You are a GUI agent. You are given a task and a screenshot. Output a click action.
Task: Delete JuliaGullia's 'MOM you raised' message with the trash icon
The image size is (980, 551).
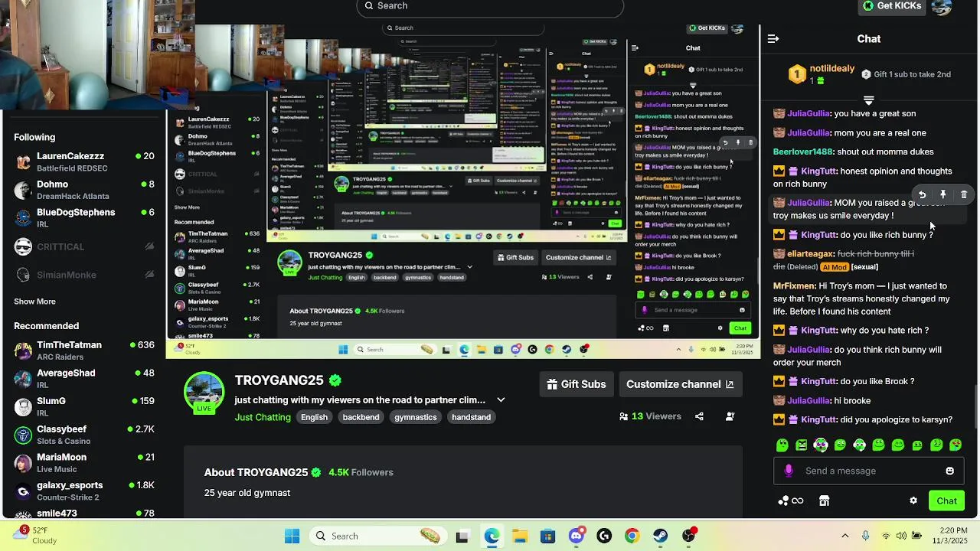[964, 195]
